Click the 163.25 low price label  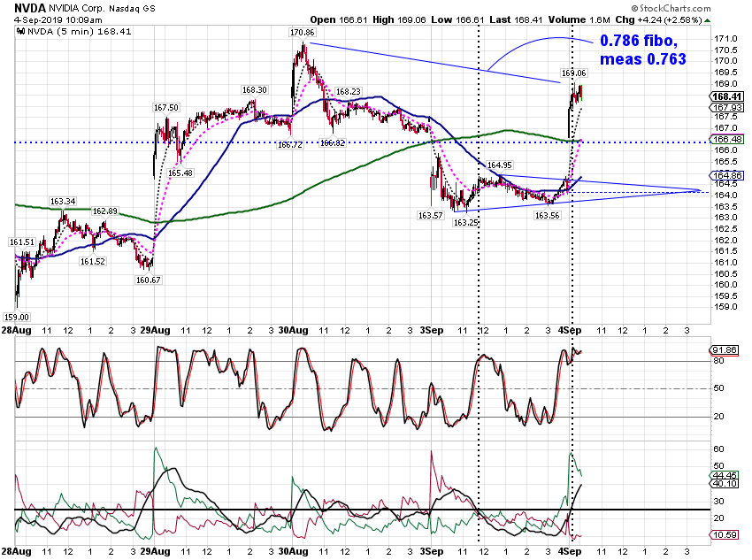465,223
